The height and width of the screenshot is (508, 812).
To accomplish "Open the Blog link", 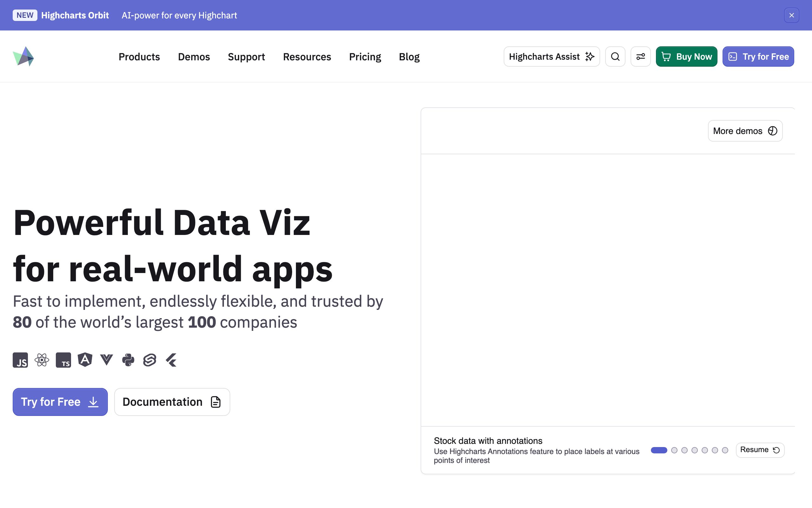I will click(x=409, y=57).
